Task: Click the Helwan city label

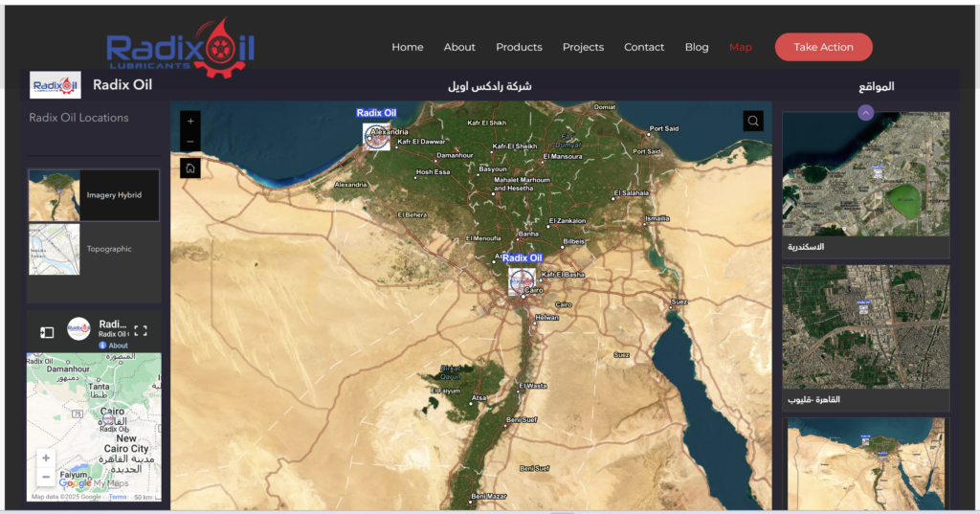Action: [x=546, y=317]
